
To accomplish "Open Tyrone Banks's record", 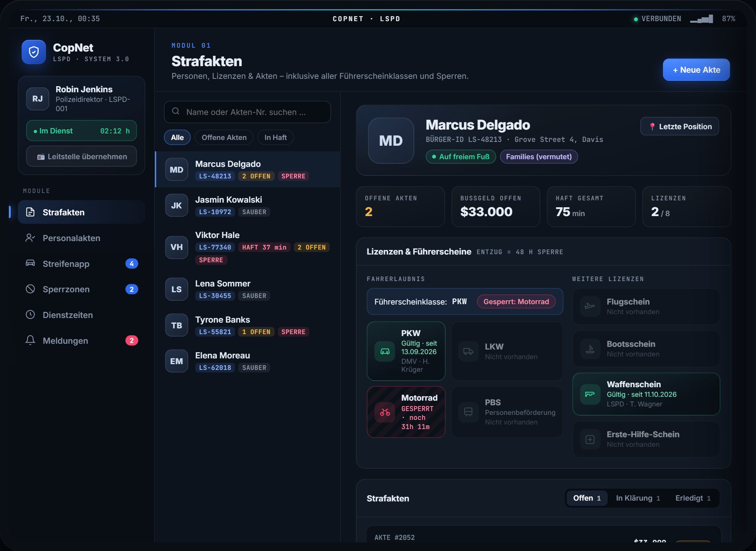I will click(x=248, y=325).
